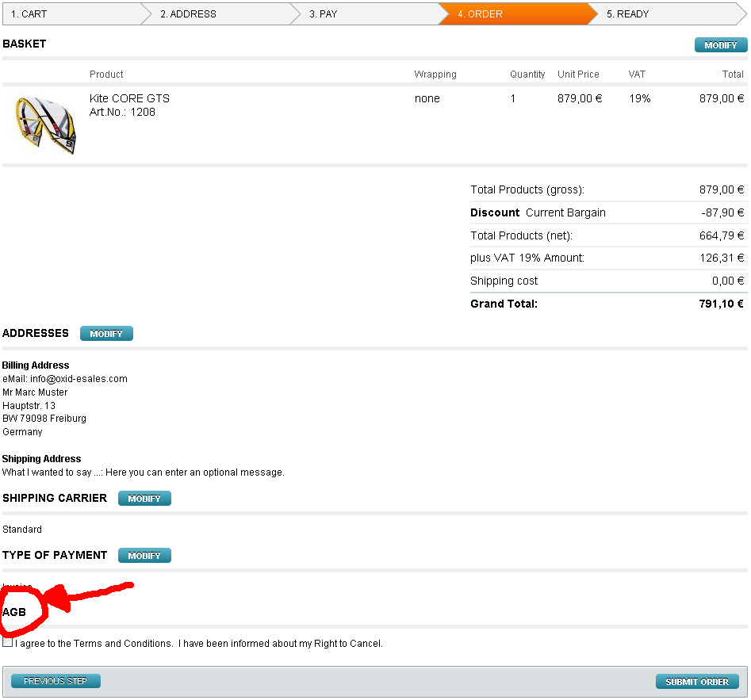Screen dimensions: 751x700
Task: Modify the Type of Payment
Action: pyautogui.click(x=144, y=556)
